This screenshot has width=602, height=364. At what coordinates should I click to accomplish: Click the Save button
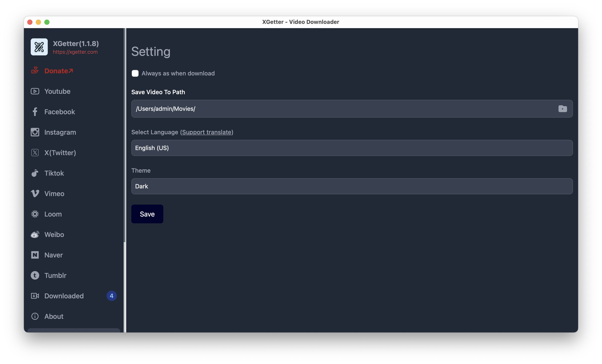point(147,214)
